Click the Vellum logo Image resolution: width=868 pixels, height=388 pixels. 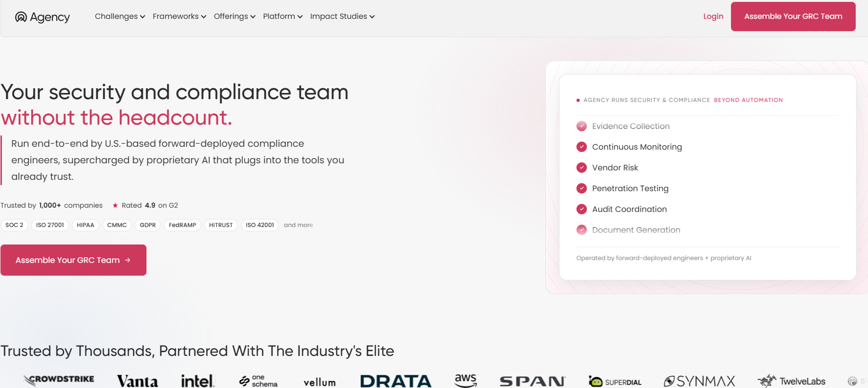[320, 382]
